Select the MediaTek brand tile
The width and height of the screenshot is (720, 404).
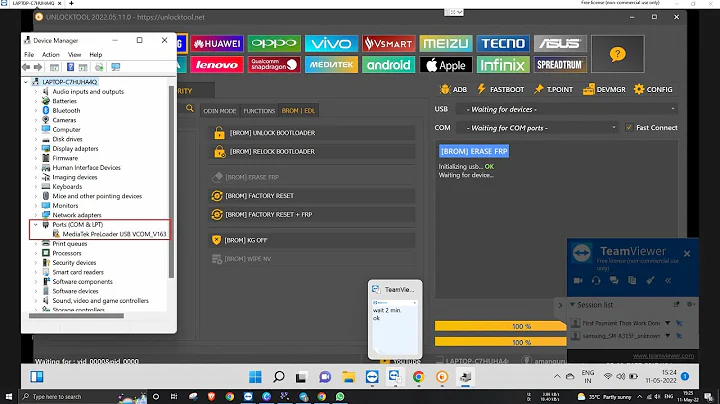point(331,65)
